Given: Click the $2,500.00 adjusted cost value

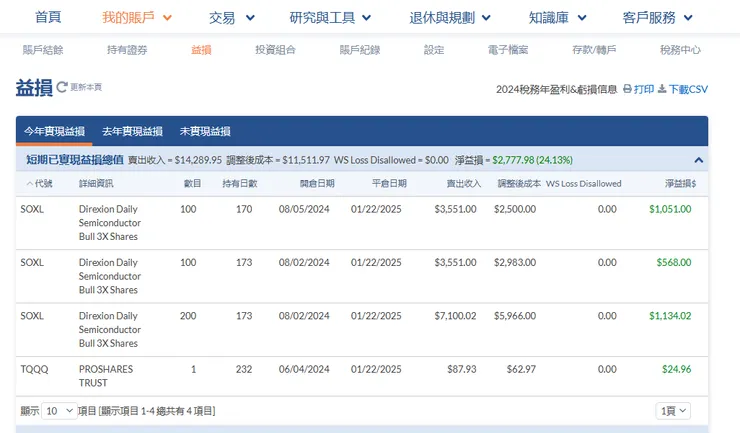Looking at the screenshot, I should 515,209.
